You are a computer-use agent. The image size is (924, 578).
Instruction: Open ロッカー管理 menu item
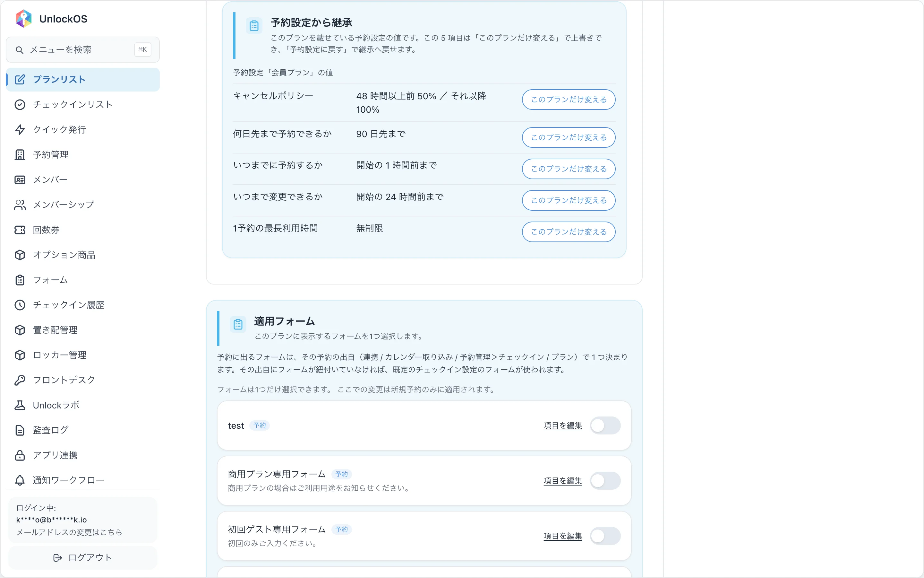(83, 355)
